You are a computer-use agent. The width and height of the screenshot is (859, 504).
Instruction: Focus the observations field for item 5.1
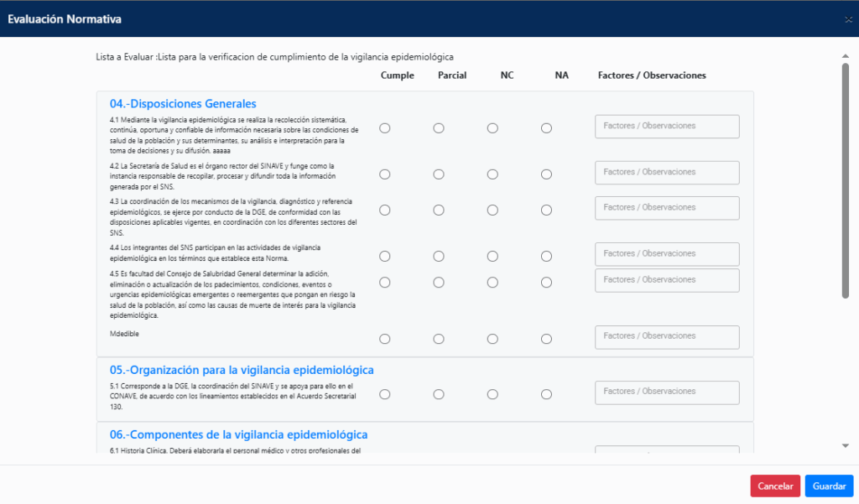coord(667,392)
